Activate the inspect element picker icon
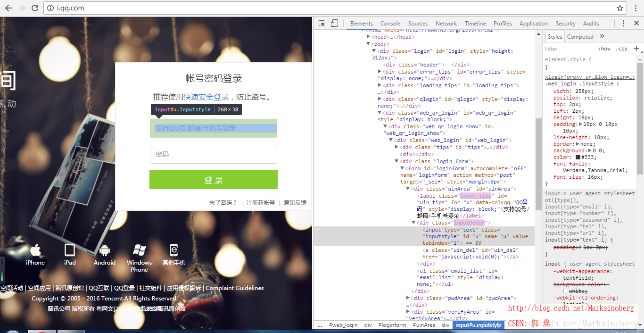This screenshot has height=333, width=644. (x=322, y=23)
